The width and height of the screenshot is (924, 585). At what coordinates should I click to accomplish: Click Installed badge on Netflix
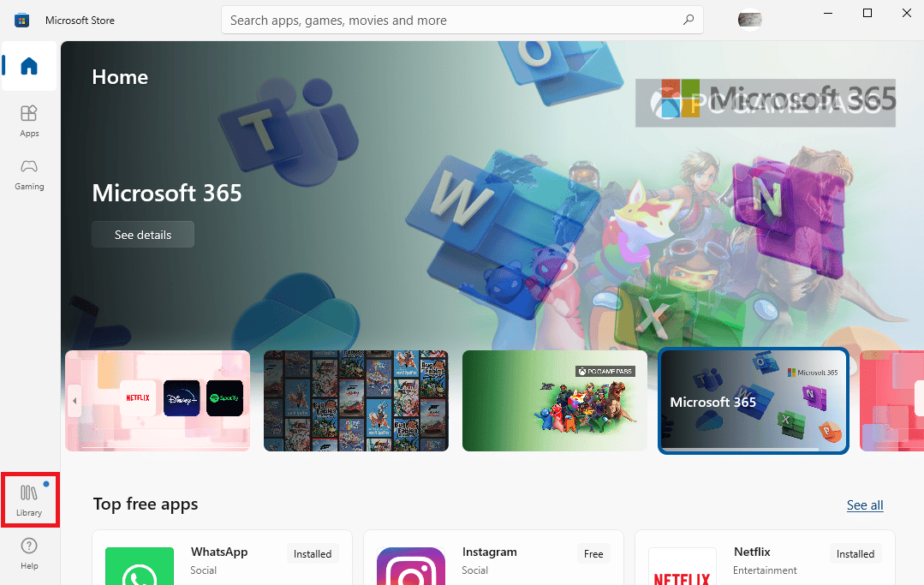click(x=855, y=554)
